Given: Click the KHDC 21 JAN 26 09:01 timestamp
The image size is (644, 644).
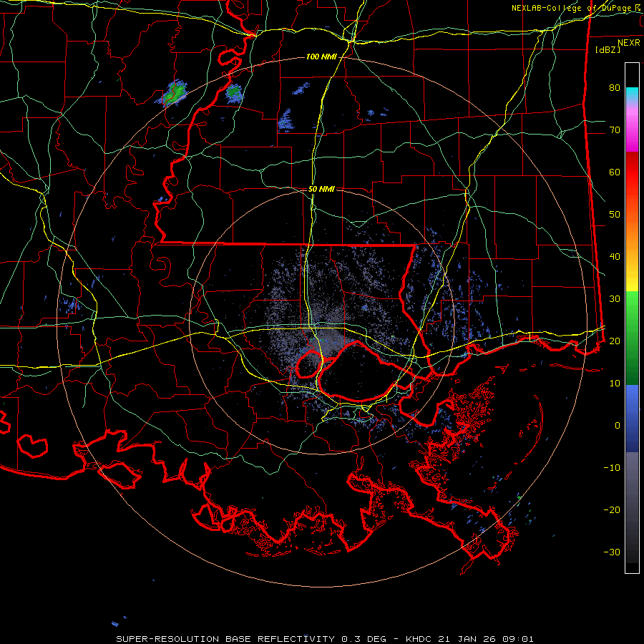Looking at the screenshot, I should pyautogui.click(x=470, y=639).
